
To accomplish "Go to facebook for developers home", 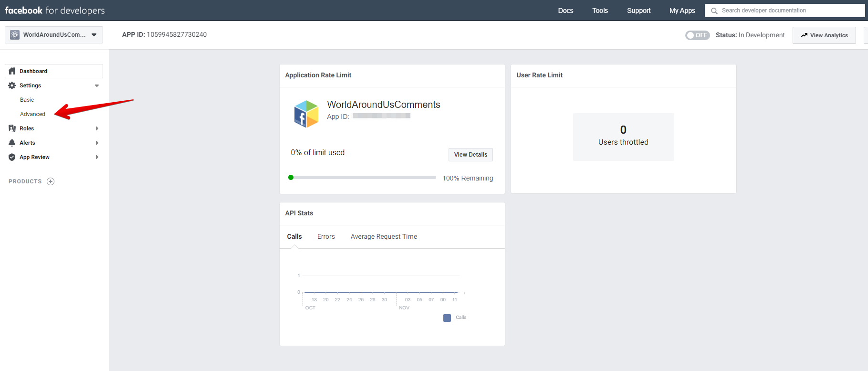I will coord(54,11).
